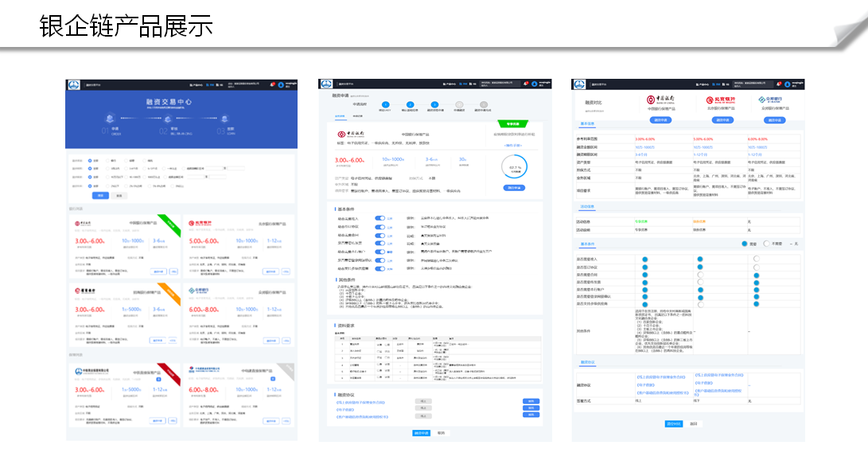This screenshot has height=457, width=868.
Task: Click 融资申请 button under Bank of China product
Action: pyautogui.click(x=660, y=119)
